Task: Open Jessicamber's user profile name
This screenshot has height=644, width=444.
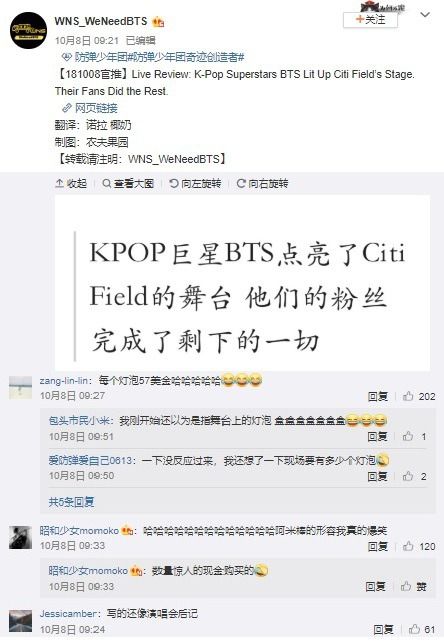Action: (68, 614)
